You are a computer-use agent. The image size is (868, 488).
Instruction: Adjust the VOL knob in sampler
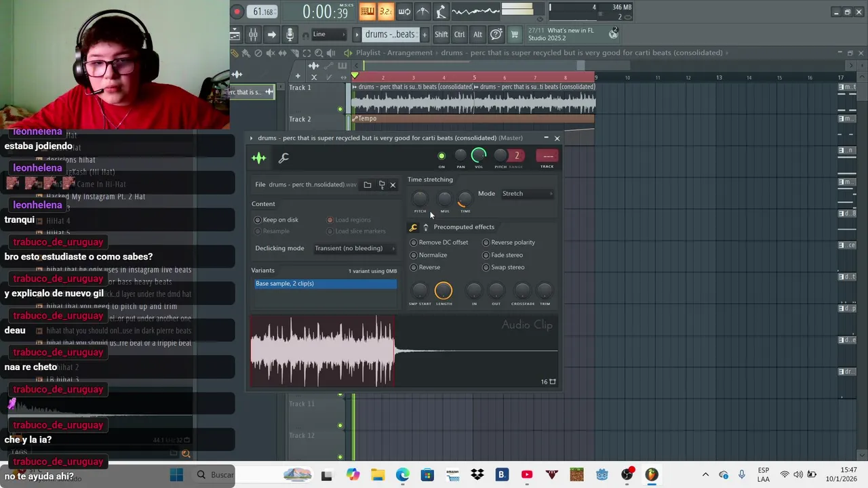(479, 156)
